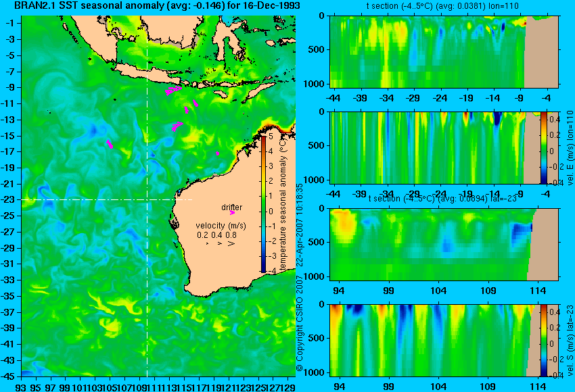Click the -34 tick under top temperature section
Screen dimensions: 575x392
[387, 98]
